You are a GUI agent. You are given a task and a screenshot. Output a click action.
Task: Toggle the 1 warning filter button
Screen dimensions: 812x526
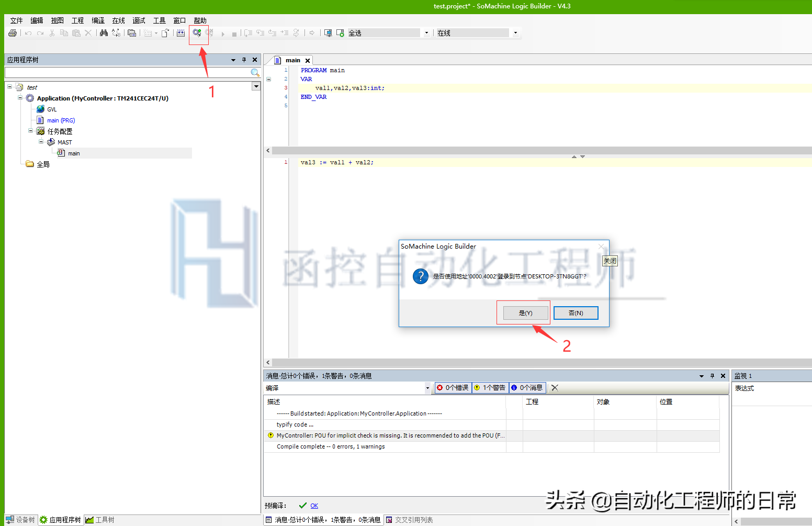click(x=490, y=388)
